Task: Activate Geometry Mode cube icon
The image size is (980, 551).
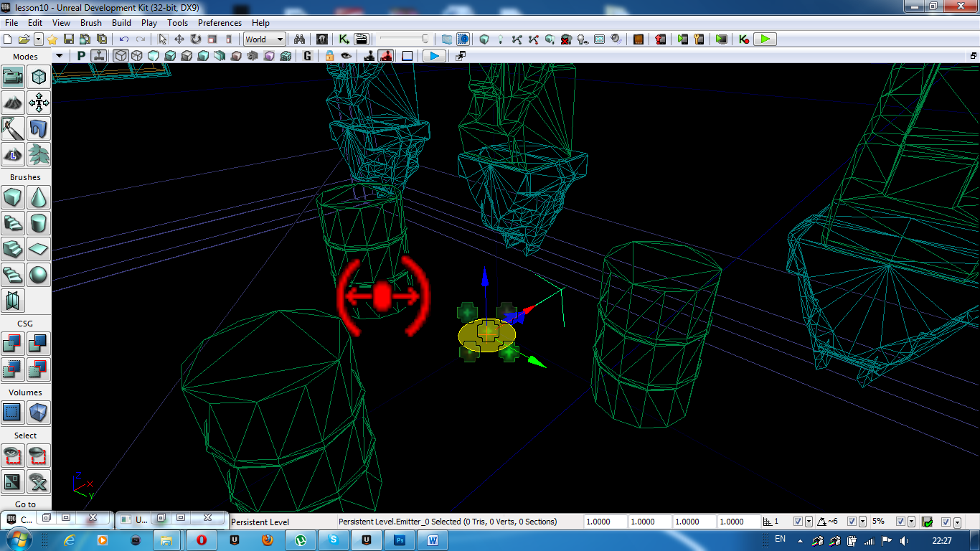Action: pyautogui.click(x=39, y=77)
